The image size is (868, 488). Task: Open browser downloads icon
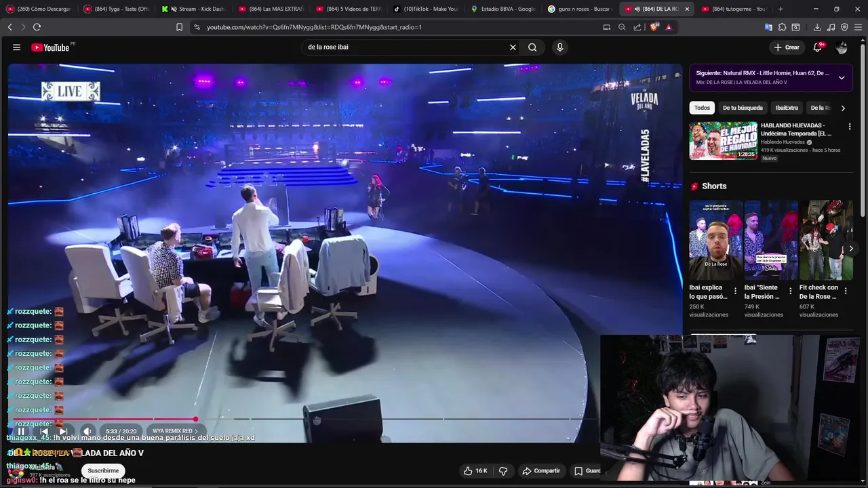click(817, 27)
